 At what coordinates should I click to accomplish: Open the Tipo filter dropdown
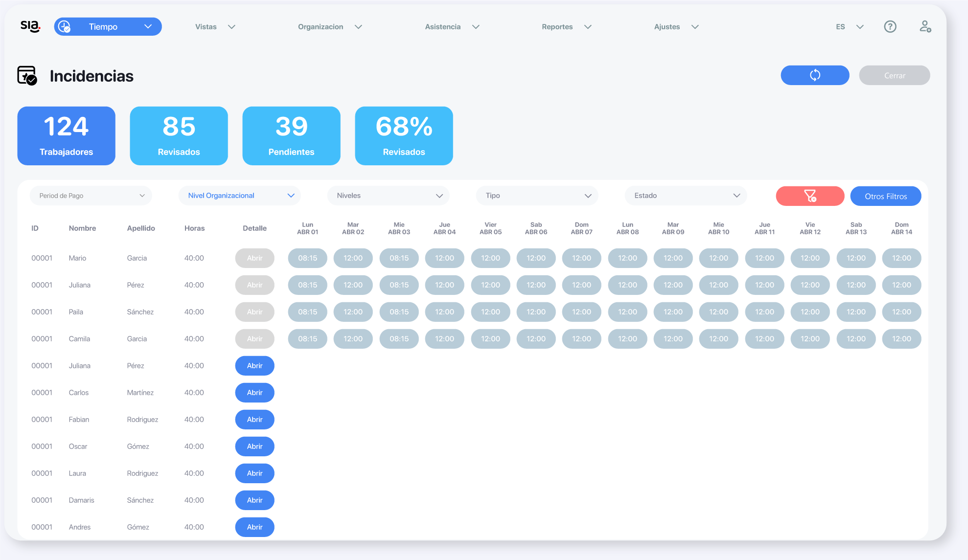pyautogui.click(x=537, y=196)
